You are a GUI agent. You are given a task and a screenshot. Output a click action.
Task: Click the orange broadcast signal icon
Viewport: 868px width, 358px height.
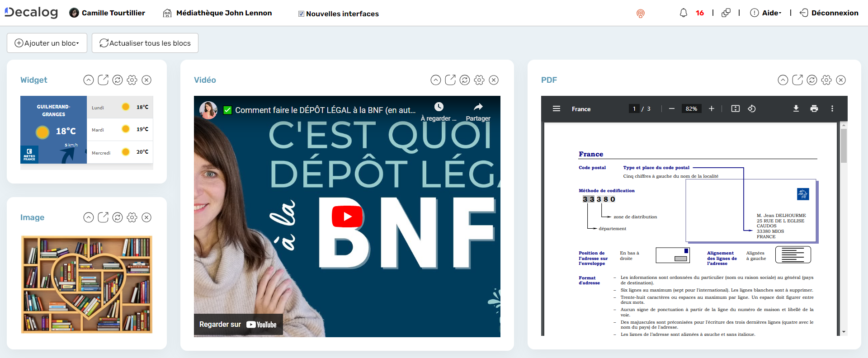point(641,14)
